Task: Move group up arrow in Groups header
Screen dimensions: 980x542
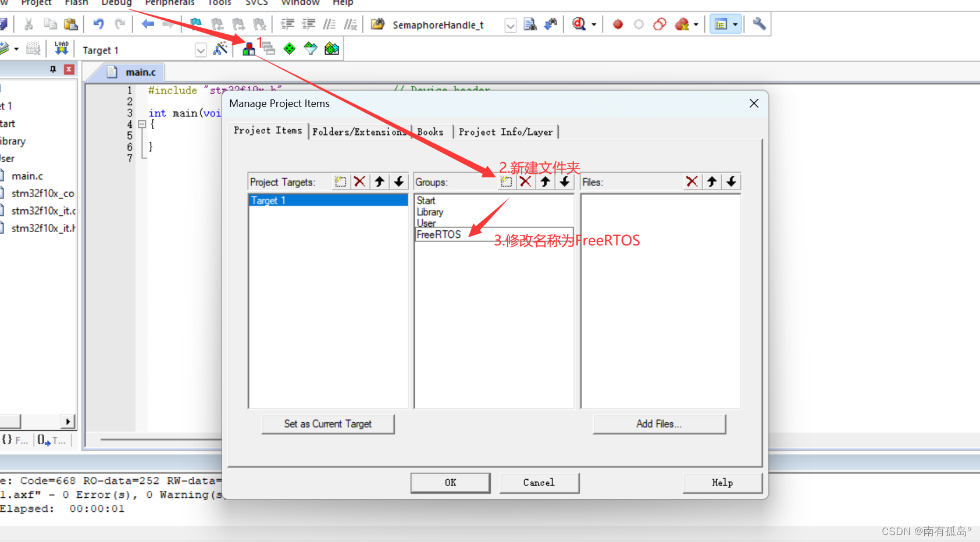Action: coord(545,182)
